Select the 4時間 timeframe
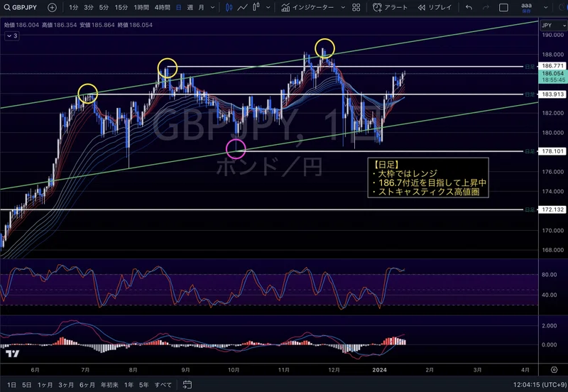568x392 pixels. [163, 7]
